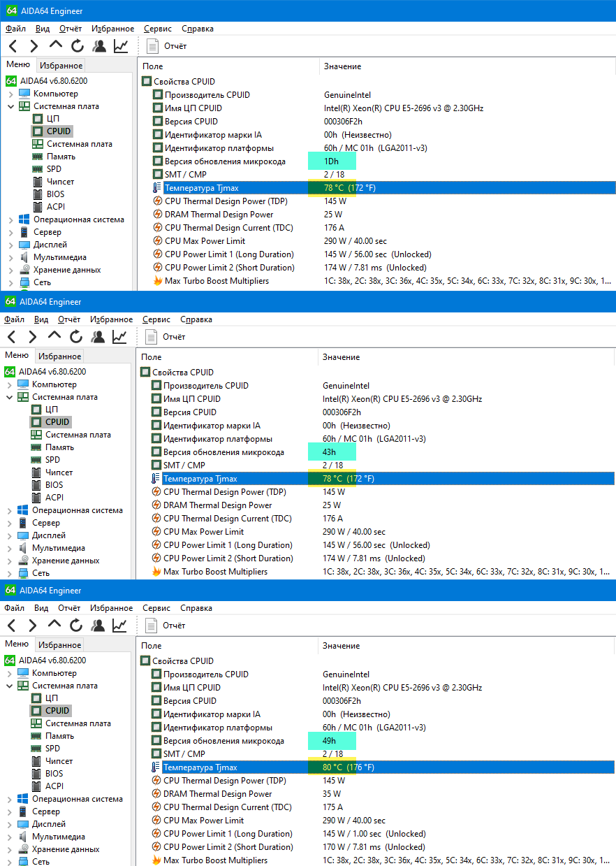
Task: Open Отчёт menu in middle window
Action: tap(69, 319)
